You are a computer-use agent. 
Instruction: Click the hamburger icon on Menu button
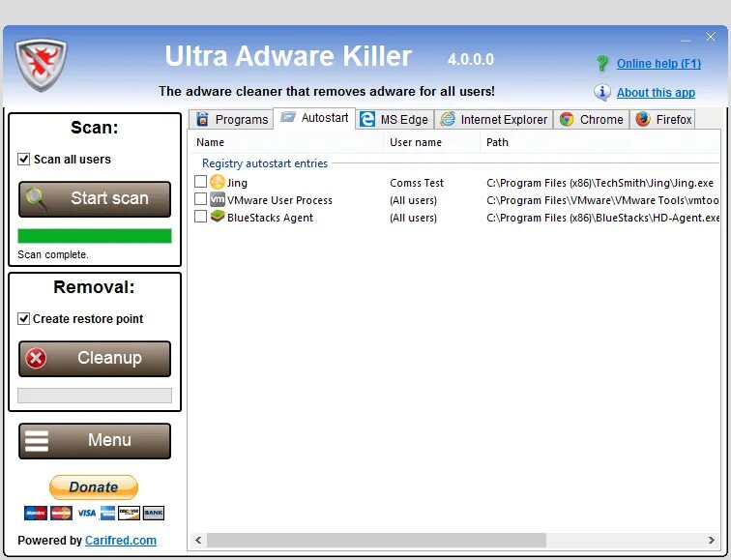click(x=37, y=441)
